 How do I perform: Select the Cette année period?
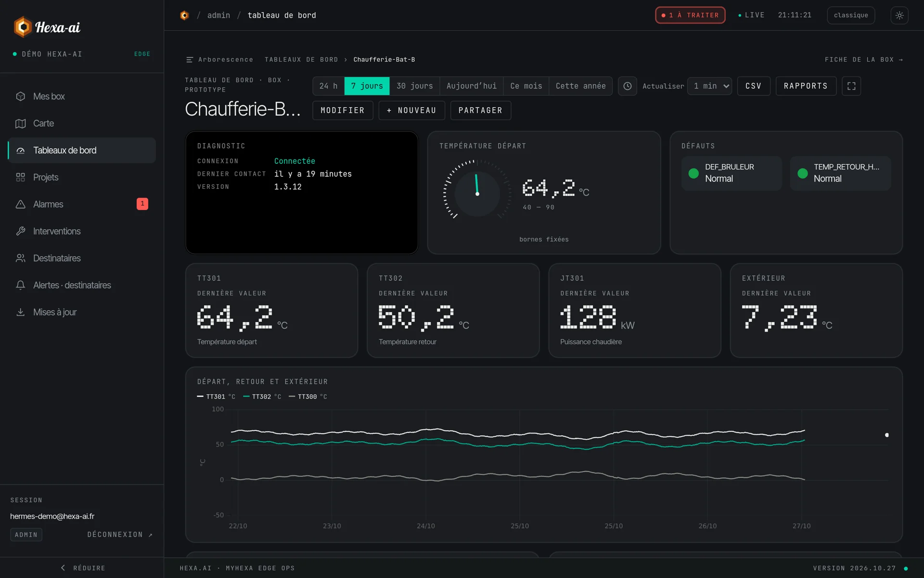pos(580,86)
